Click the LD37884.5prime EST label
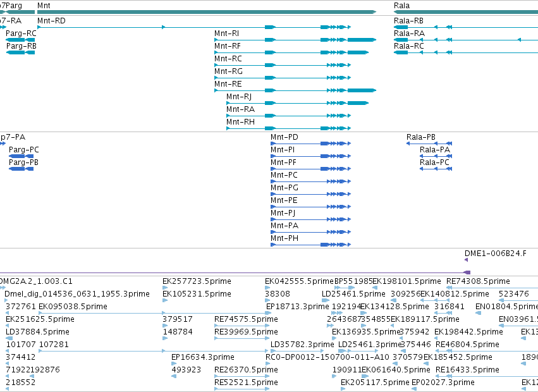 (x=38, y=333)
